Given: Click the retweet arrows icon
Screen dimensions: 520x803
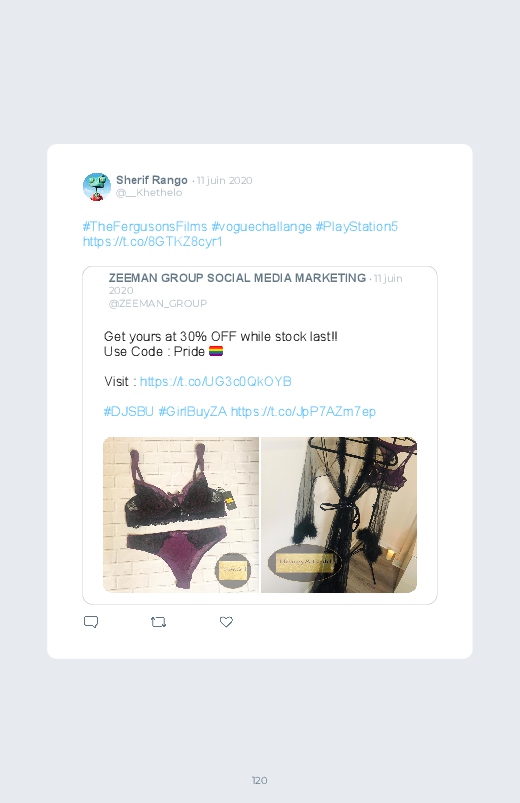Looking at the screenshot, I should (158, 622).
